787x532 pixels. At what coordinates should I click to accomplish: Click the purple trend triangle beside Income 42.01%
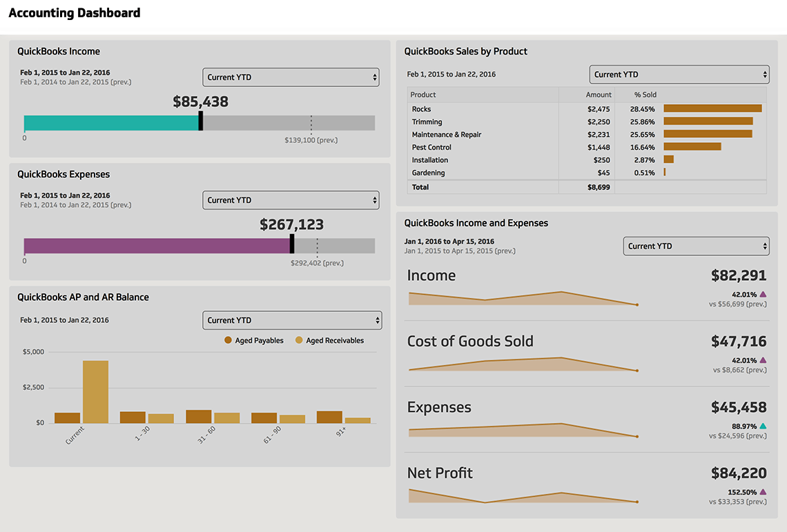coord(763,294)
